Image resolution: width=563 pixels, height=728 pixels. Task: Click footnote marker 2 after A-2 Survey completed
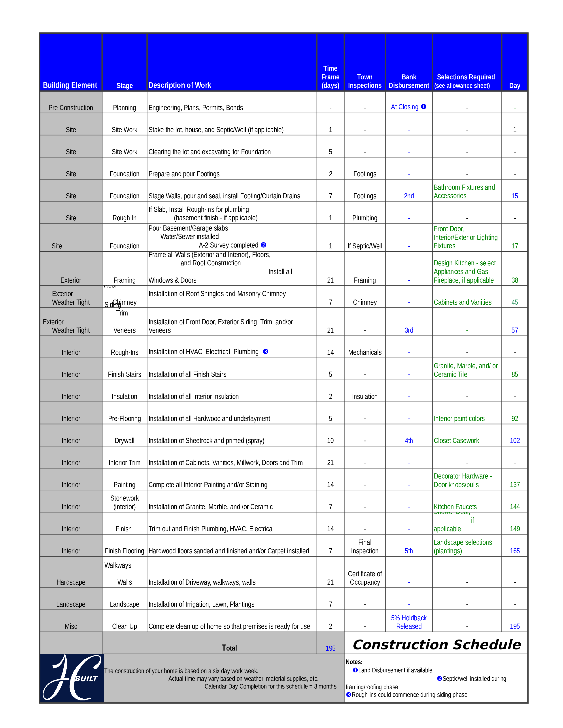[263, 245]
